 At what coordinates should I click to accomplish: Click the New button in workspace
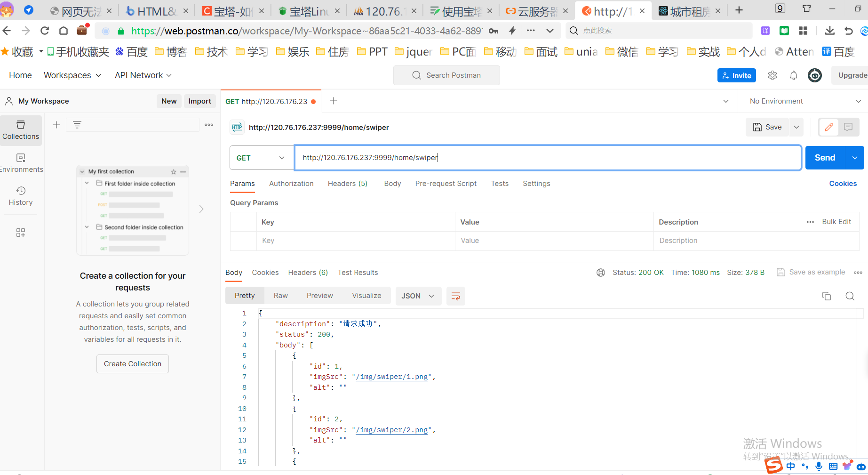pos(169,101)
